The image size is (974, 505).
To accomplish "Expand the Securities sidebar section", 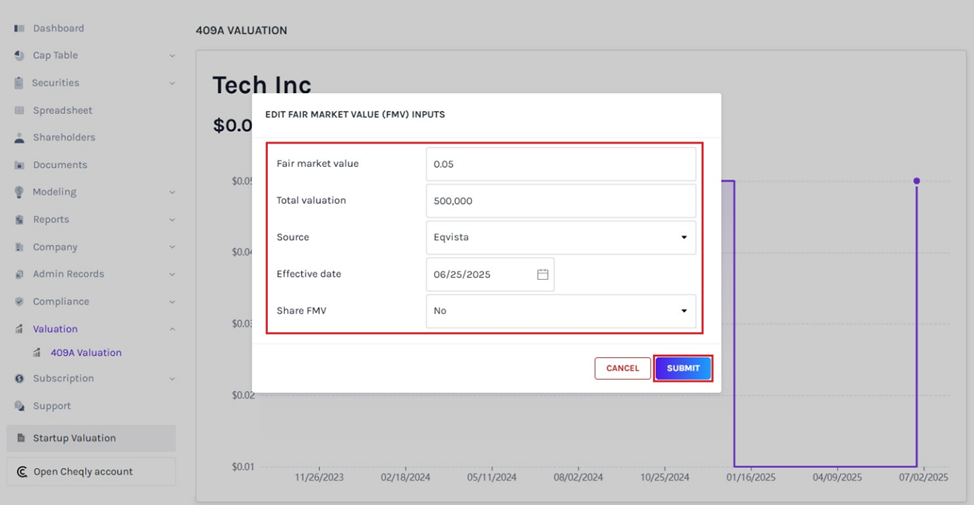I will pyautogui.click(x=172, y=84).
